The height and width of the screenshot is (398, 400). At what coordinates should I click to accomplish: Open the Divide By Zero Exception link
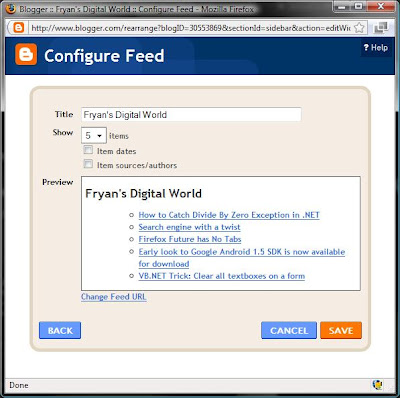pyautogui.click(x=229, y=215)
